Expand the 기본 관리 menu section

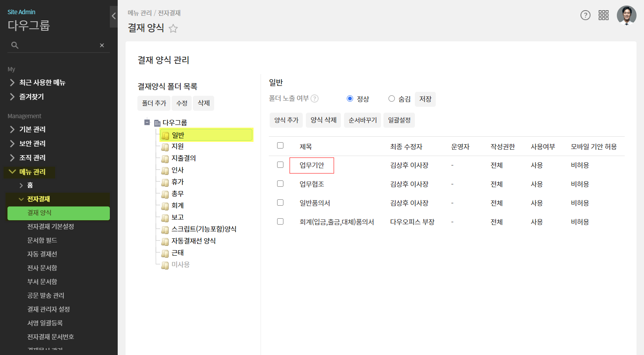point(32,129)
